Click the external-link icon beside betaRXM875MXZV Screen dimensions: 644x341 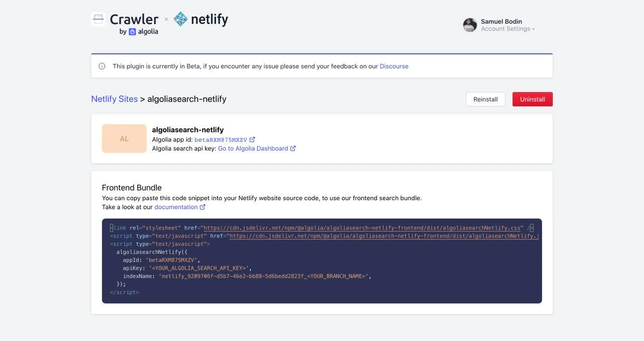[x=252, y=139]
